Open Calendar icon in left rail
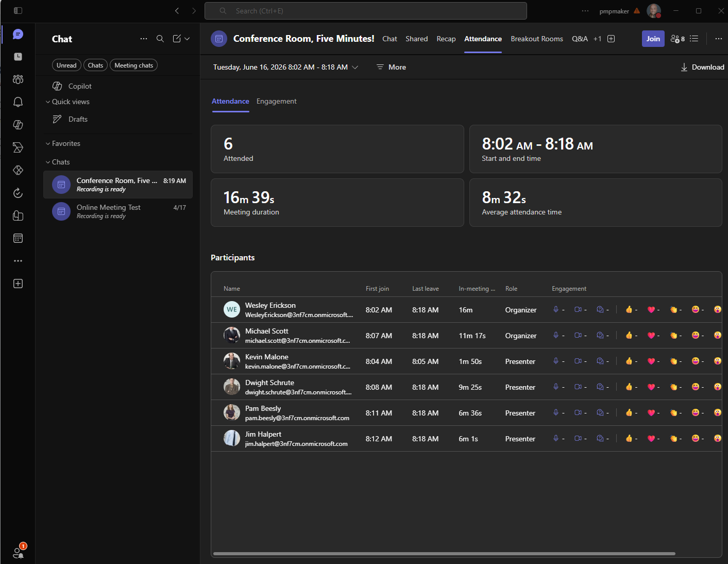Viewport: 728px width, 564px height. click(18, 238)
